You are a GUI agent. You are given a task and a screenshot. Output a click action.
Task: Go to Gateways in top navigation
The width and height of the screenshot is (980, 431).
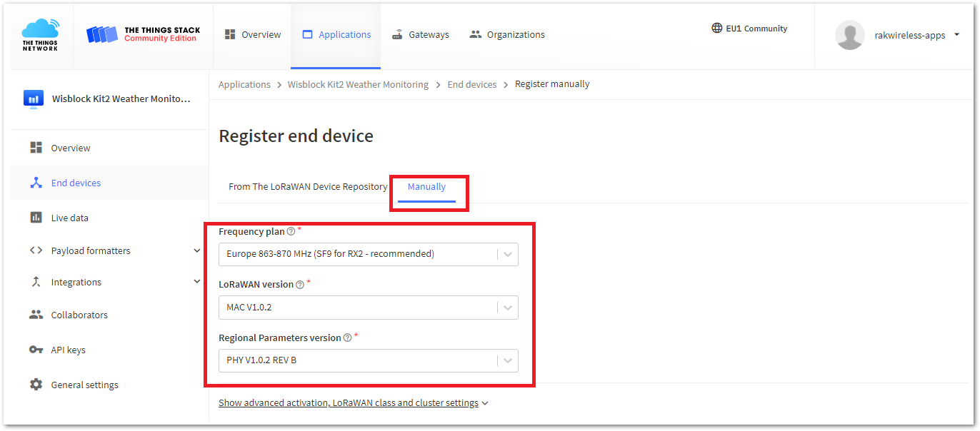(421, 34)
